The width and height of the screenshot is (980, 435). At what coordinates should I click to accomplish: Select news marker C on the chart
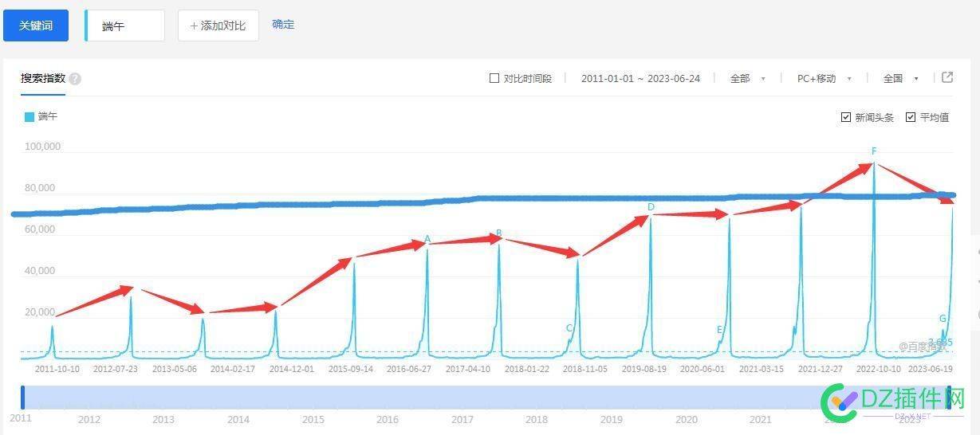[569, 328]
